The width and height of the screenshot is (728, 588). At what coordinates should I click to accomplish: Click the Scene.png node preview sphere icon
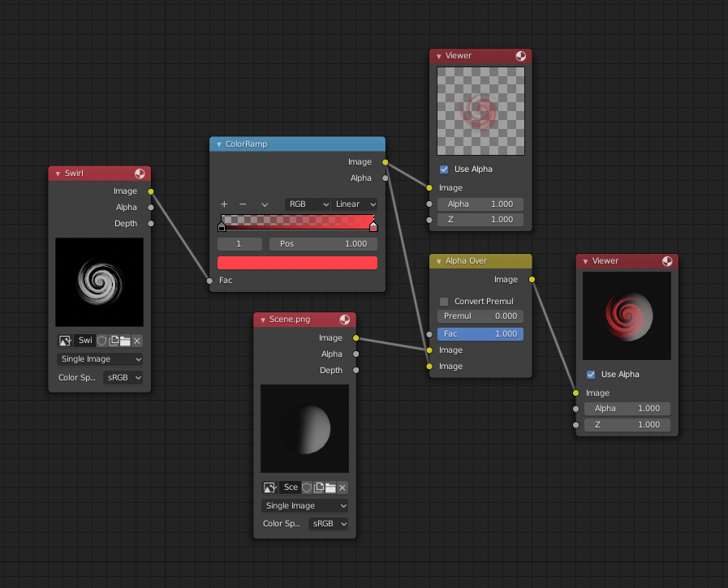coord(344,320)
